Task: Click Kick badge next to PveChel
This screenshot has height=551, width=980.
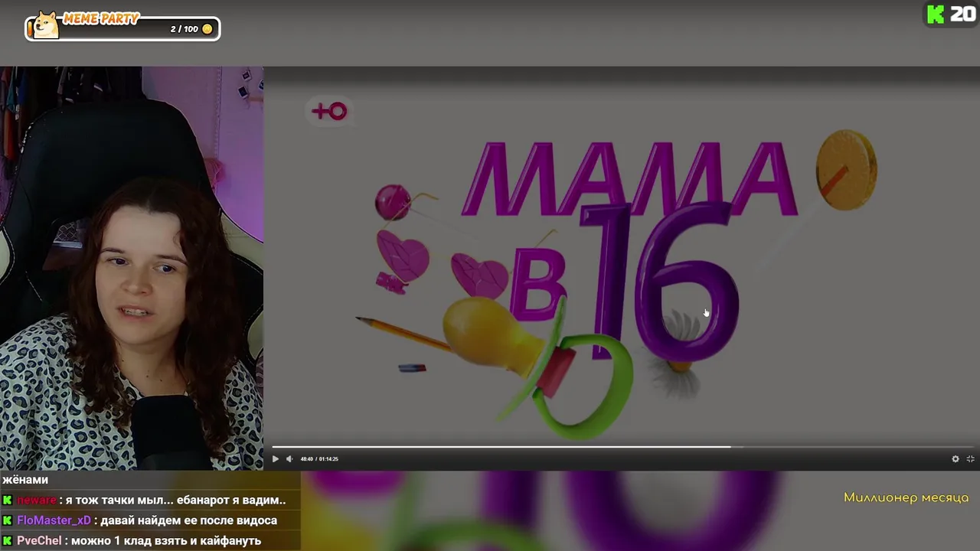Action: click(8, 540)
